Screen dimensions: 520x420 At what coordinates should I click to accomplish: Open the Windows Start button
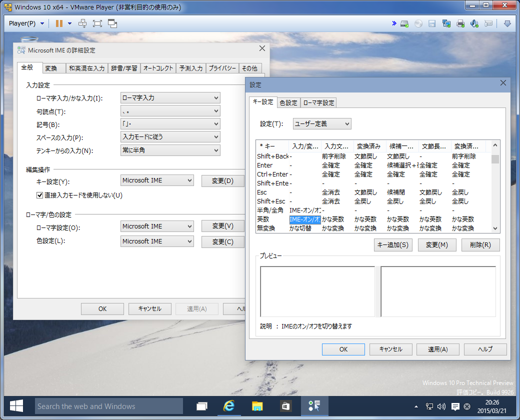(16, 406)
